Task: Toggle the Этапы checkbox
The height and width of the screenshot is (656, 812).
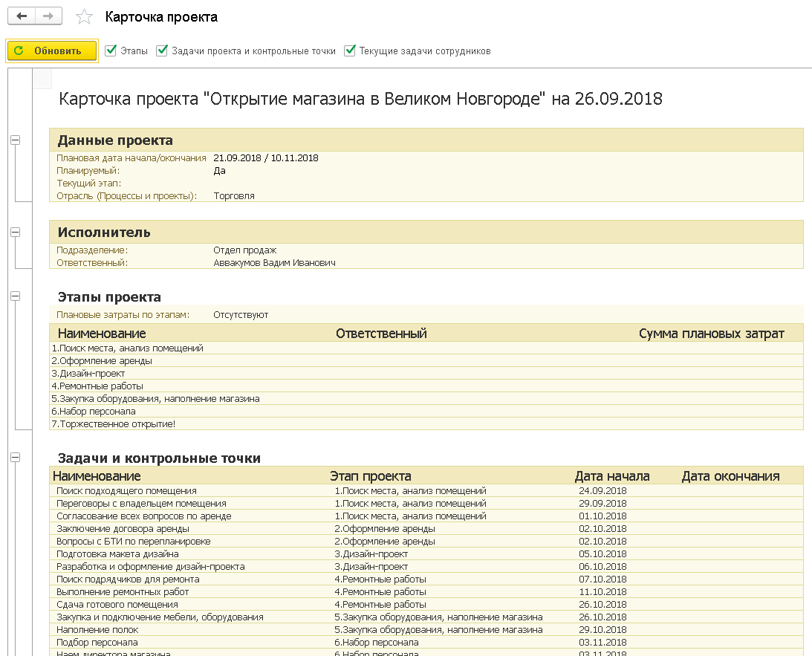Action: coord(110,51)
